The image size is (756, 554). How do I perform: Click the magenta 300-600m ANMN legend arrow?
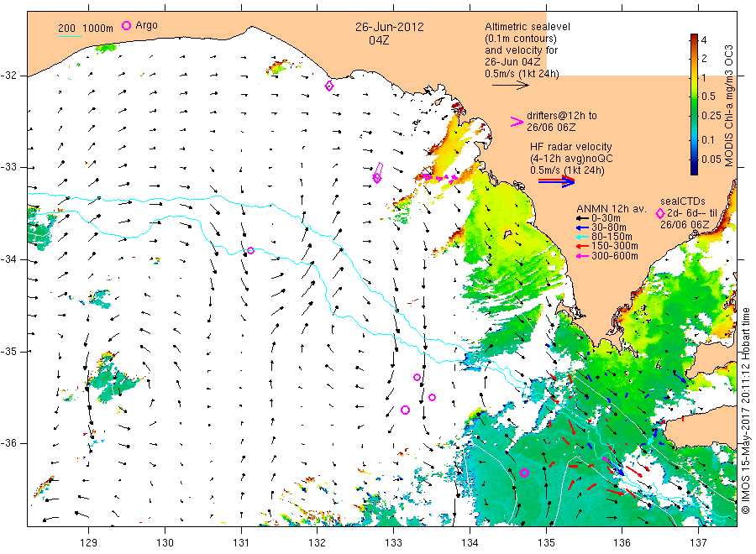tap(582, 256)
